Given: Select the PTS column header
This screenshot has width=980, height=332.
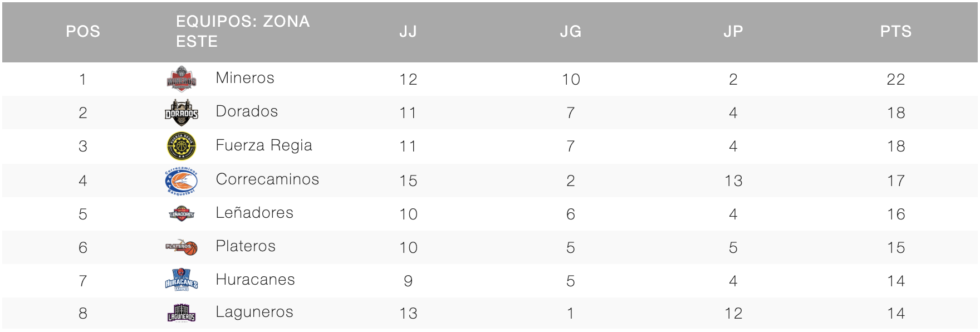Looking at the screenshot, I should (x=896, y=31).
